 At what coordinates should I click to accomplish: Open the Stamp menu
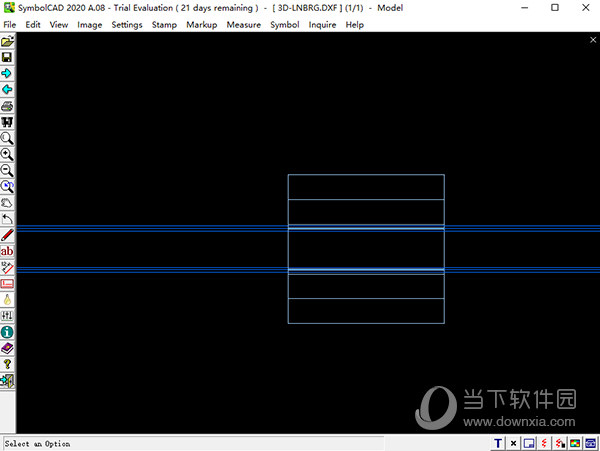[164, 24]
